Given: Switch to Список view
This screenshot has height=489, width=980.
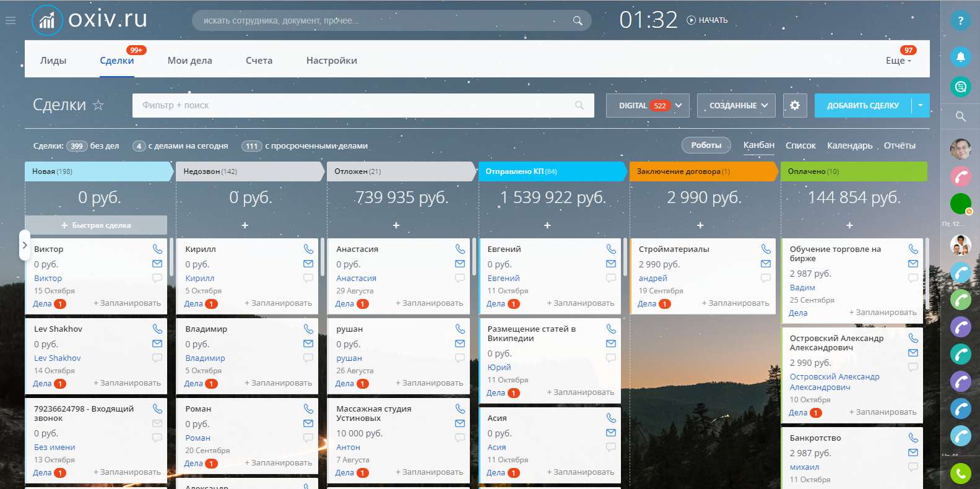Looking at the screenshot, I should (800, 145).
